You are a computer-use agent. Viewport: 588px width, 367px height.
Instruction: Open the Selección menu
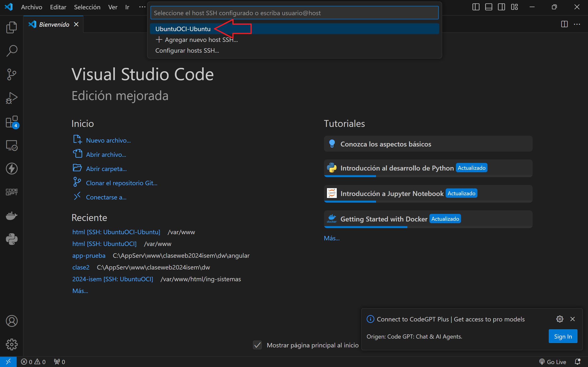pyautogui.click(x=87, y=7)
